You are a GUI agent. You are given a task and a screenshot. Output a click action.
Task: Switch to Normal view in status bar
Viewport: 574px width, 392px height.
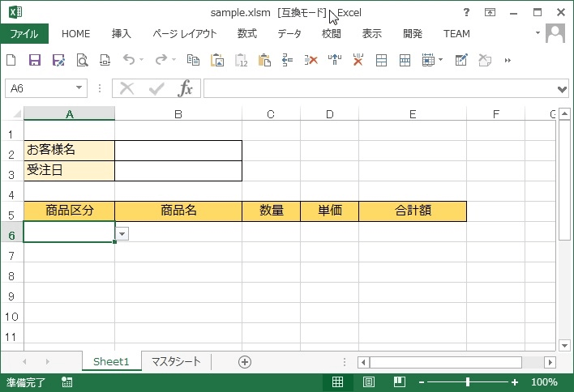[338, 382]
